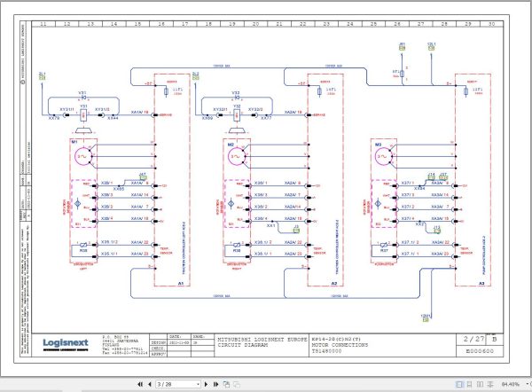Viewport: 532px width, 392px height.
Task: Click the Y32 brake coil symbol
Action: click(237, 115)
